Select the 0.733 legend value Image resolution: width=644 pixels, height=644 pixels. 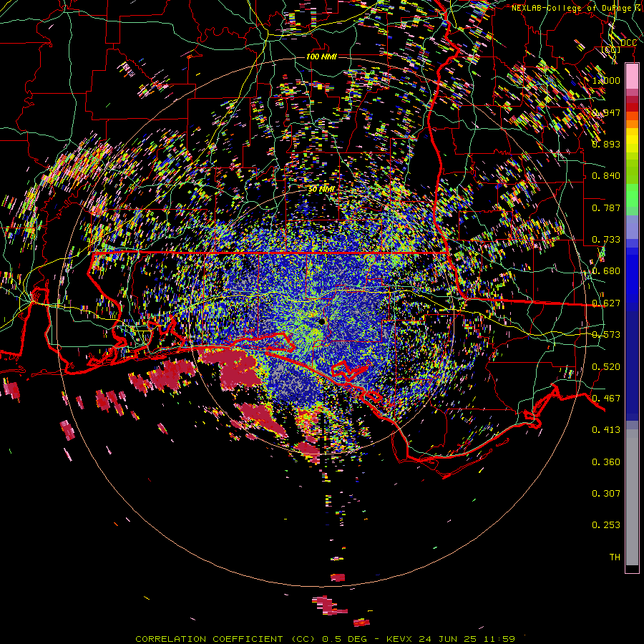(x=606, y=240)
